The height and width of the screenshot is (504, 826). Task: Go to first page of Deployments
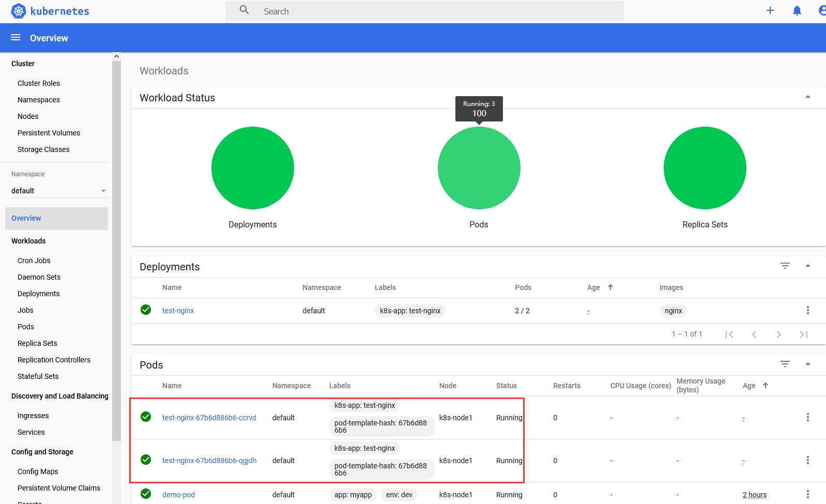729,334
